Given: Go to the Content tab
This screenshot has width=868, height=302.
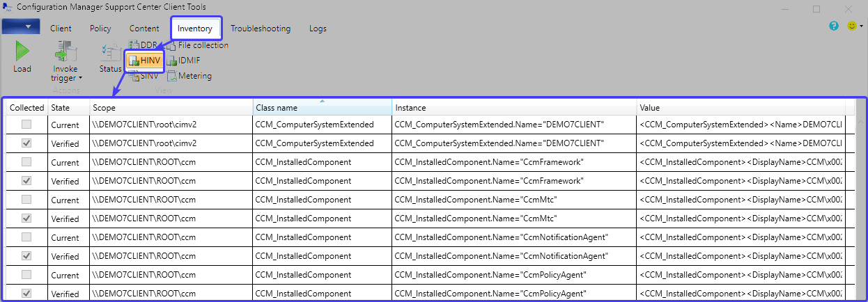Looking at the screenshot, I should (144, 29).
